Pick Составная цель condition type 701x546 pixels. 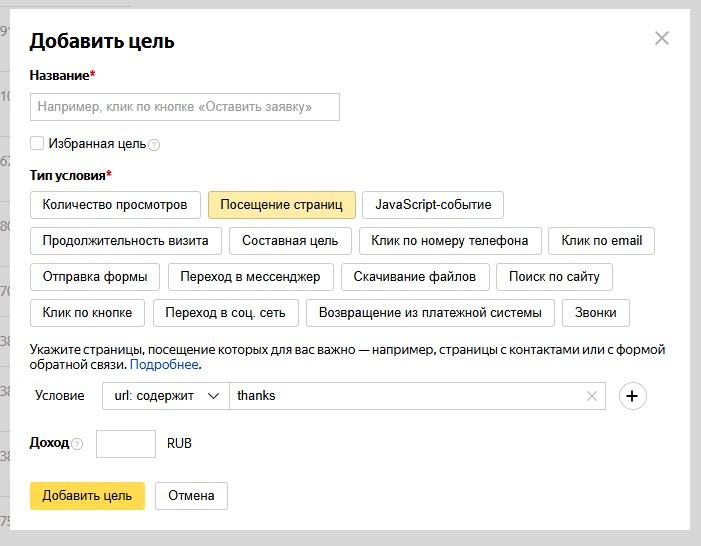(290, 241)
